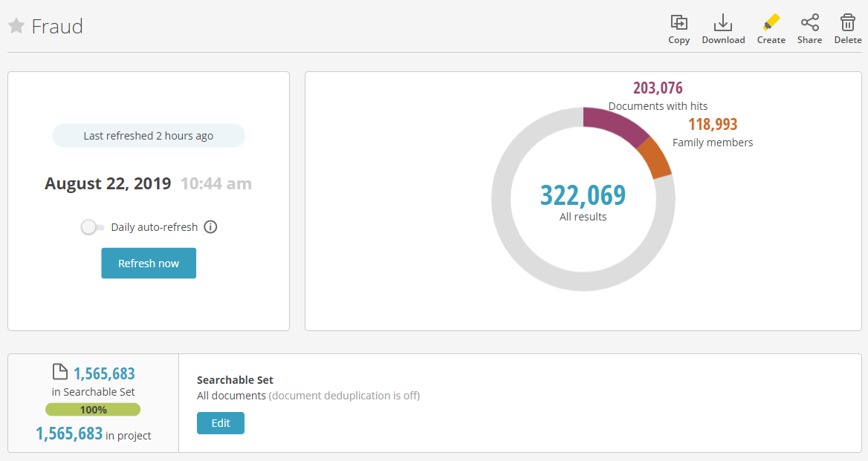
Task: Click the Share icon
Action: coord(809,22)
